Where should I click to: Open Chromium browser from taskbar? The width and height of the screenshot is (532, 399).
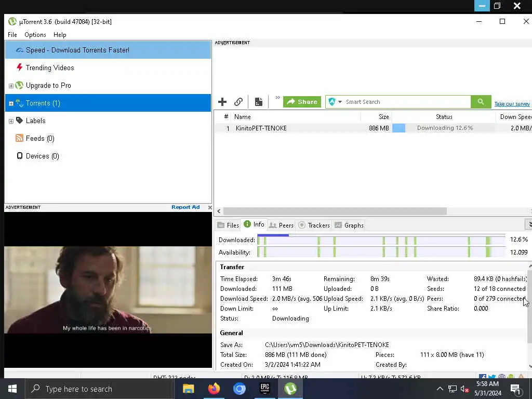pos(239,389)
